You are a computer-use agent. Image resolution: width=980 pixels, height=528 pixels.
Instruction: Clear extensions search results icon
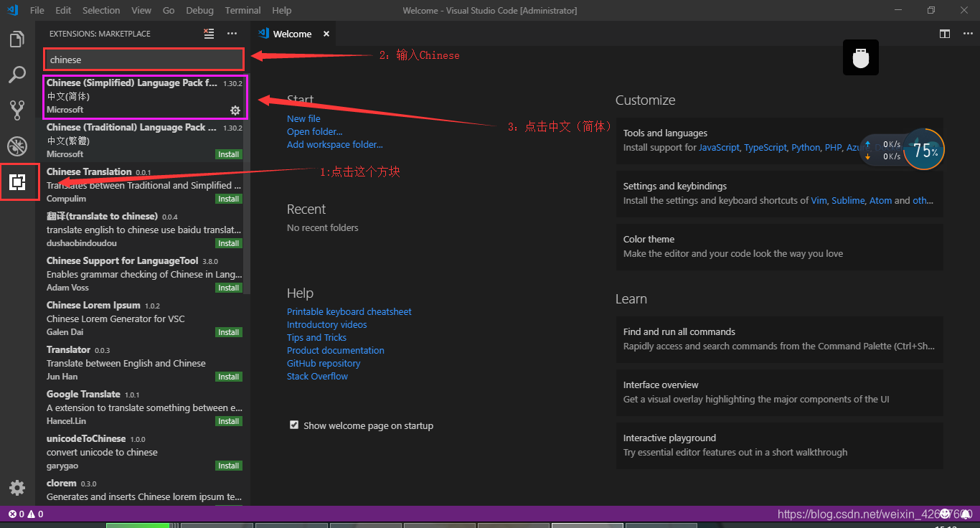tap(209, 33)
